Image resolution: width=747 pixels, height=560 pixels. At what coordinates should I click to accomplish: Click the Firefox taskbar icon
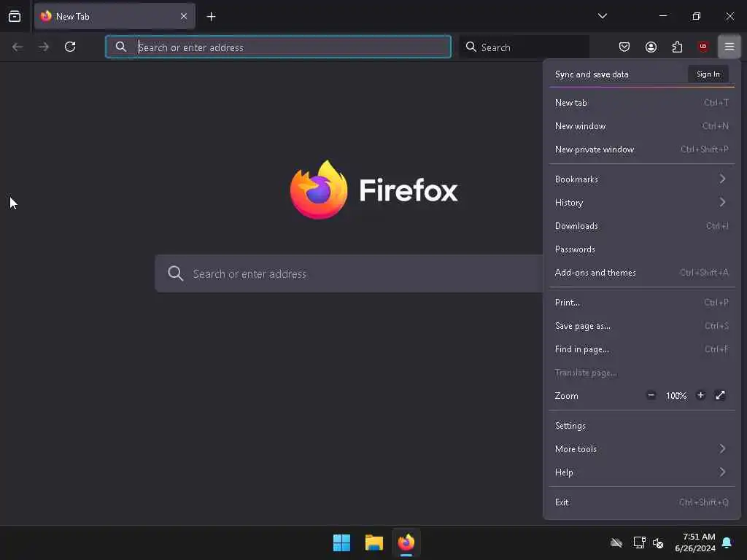tap(406, 542)
